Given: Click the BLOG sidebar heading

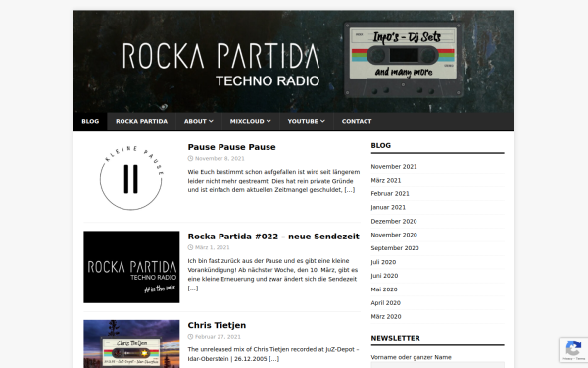Looking at the screenshot, I should pos(380,145).
